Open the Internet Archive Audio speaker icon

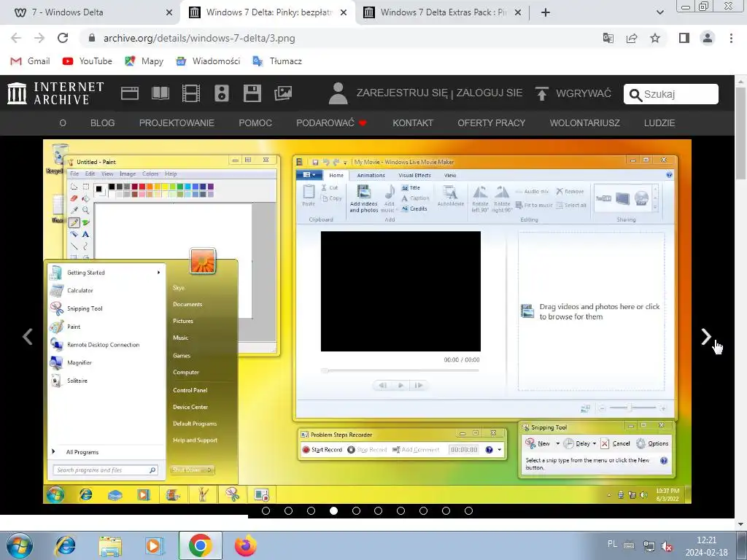pos(222,93)
